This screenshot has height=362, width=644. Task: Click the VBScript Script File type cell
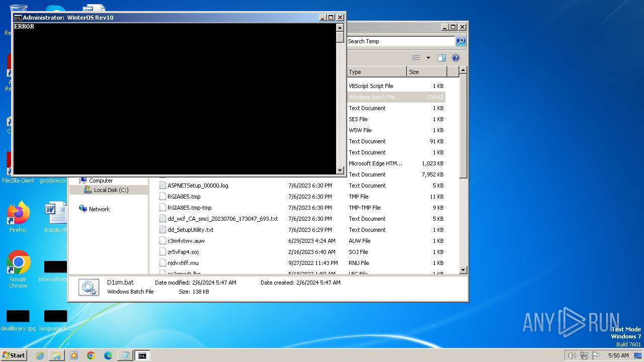371,86
